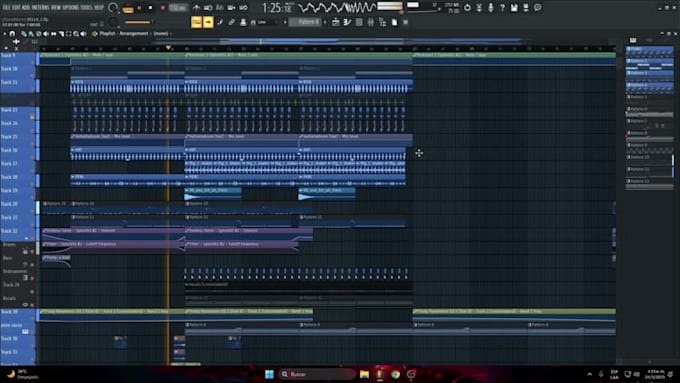The width and height of the screenshot is (680, 383).
Task: Select the playlist Draw pencil tool
Action: coord(23,33)
